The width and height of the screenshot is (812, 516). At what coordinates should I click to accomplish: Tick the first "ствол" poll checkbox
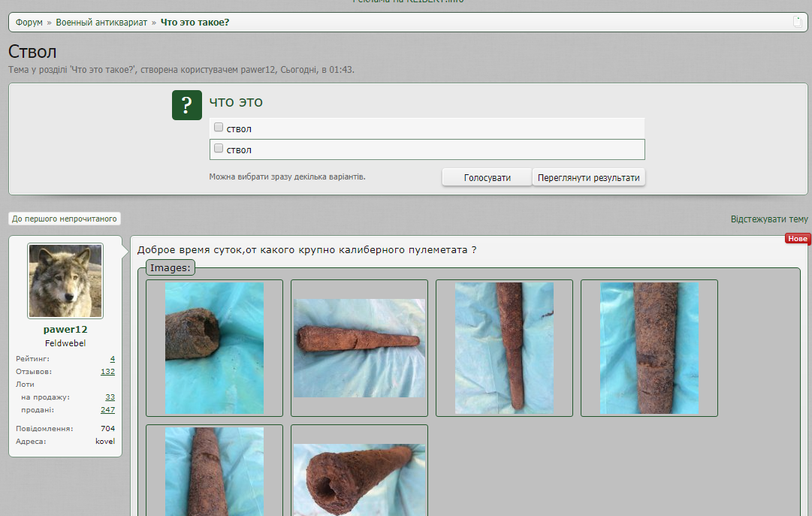[219, 128]
